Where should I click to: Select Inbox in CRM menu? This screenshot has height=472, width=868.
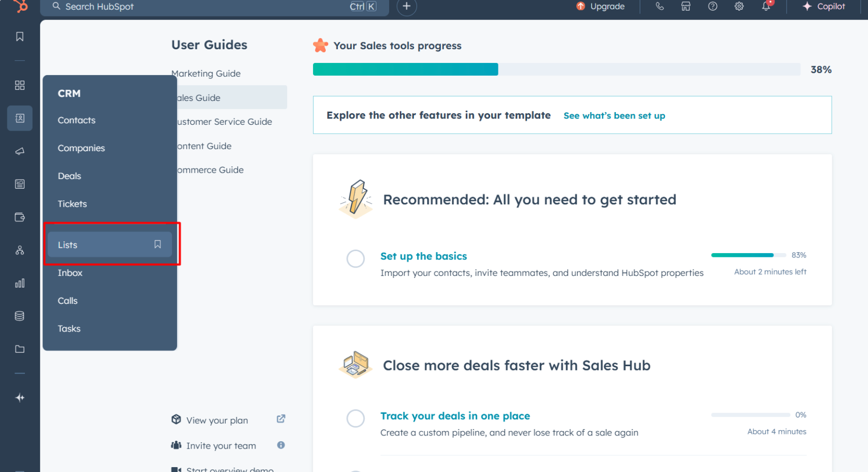coord(70,273)
